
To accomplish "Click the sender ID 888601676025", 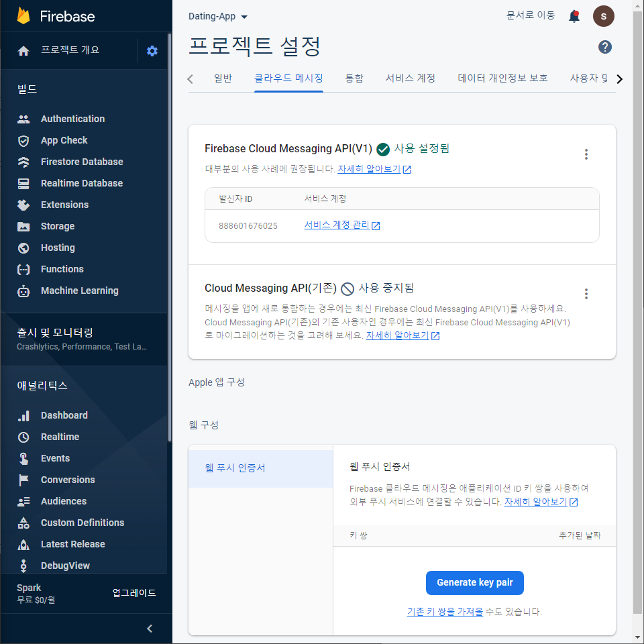I will pos(248,226).
